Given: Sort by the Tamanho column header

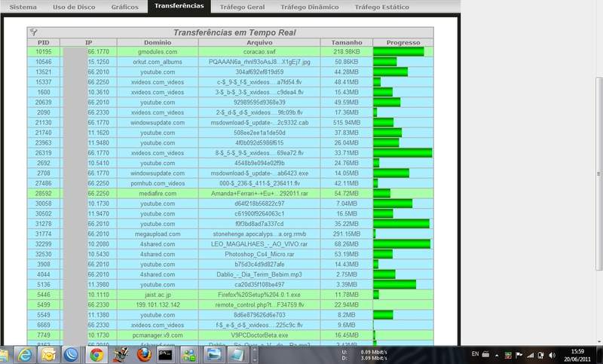Looking at the screenshot, I should 347,42.
